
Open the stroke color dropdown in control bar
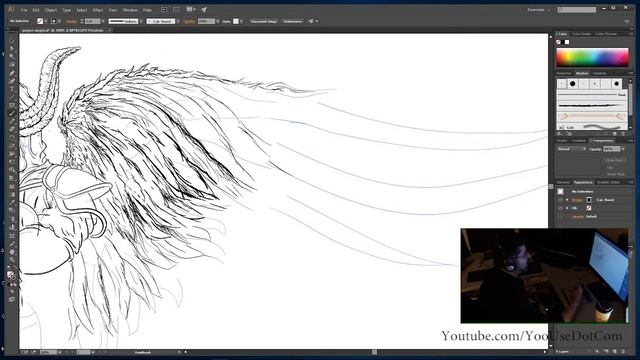click(60, 21)
